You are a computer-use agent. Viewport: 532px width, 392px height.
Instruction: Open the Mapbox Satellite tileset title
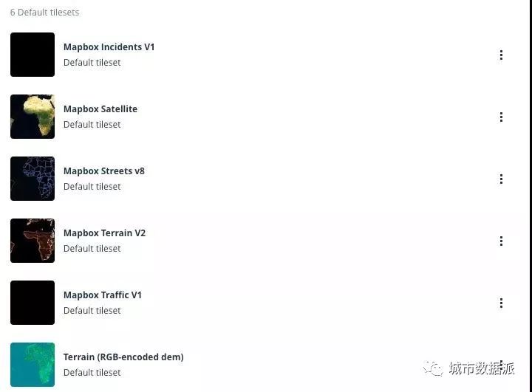[x=100, y=109]
